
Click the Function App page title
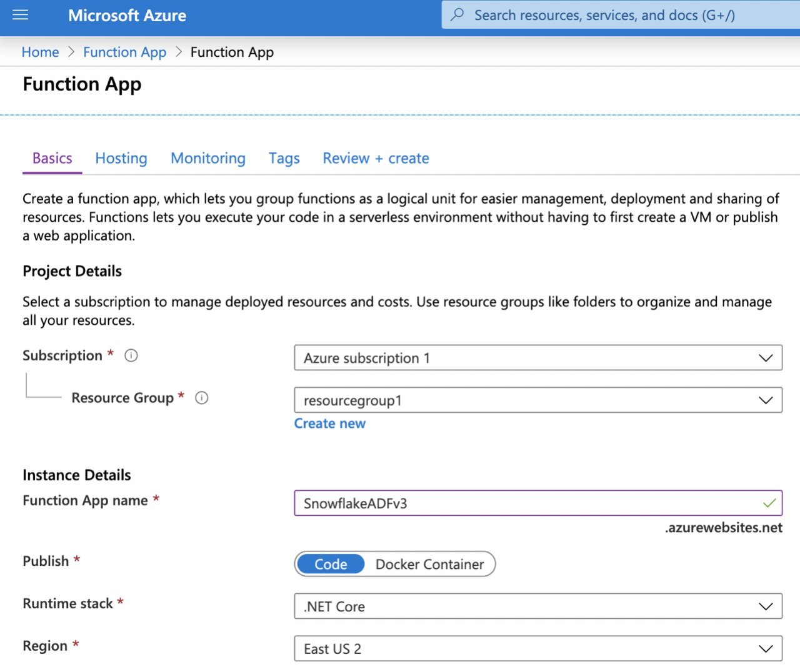point(82,84)
